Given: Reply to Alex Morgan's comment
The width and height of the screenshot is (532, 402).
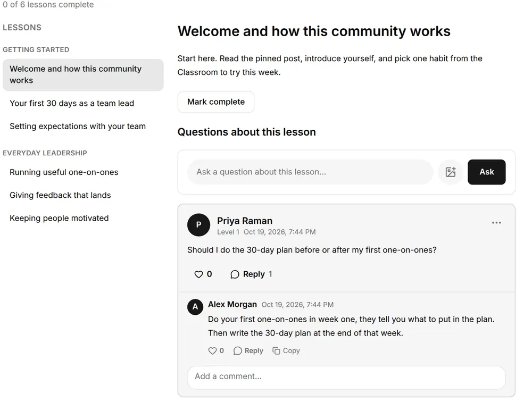Looking at the screenshot, I should click(x=248, y=351).
